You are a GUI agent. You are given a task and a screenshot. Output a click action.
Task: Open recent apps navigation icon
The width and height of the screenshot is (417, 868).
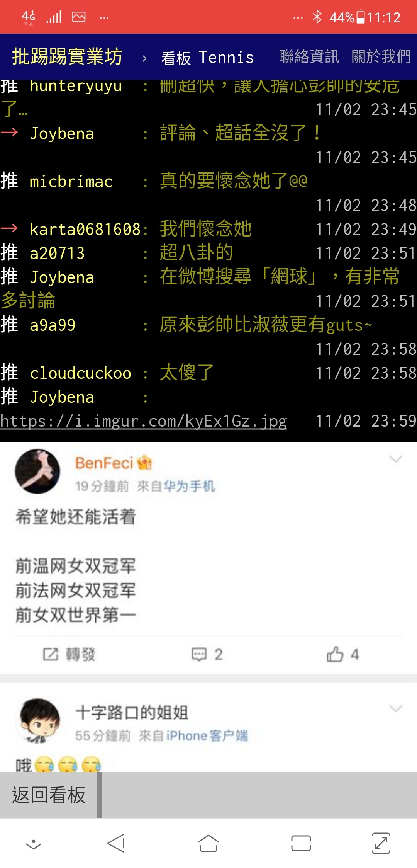[x=301, y=843]
